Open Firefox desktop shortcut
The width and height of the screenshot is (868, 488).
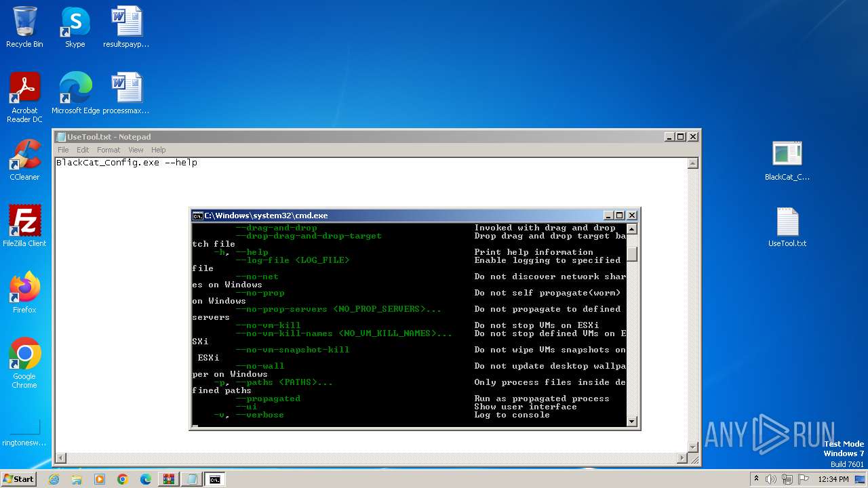tap(24, 293)
